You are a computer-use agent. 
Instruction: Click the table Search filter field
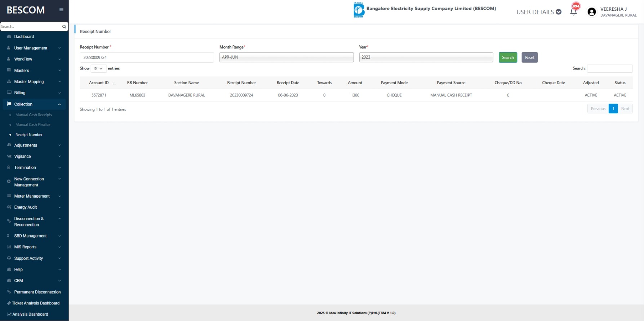tap(610, 68)
